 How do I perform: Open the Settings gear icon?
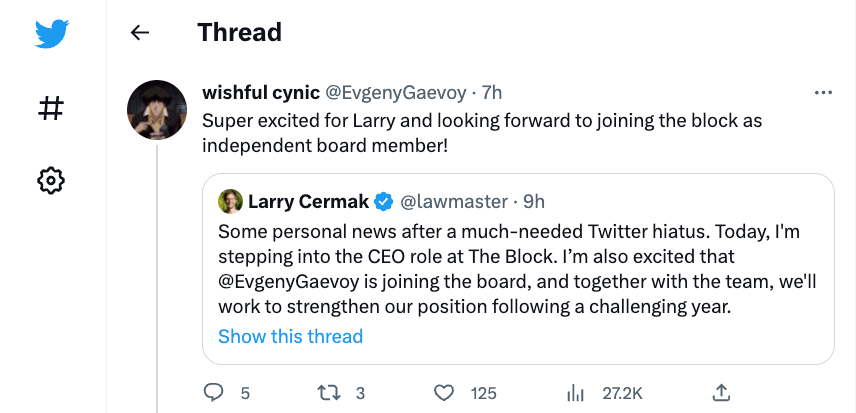[x=51, y=180]
